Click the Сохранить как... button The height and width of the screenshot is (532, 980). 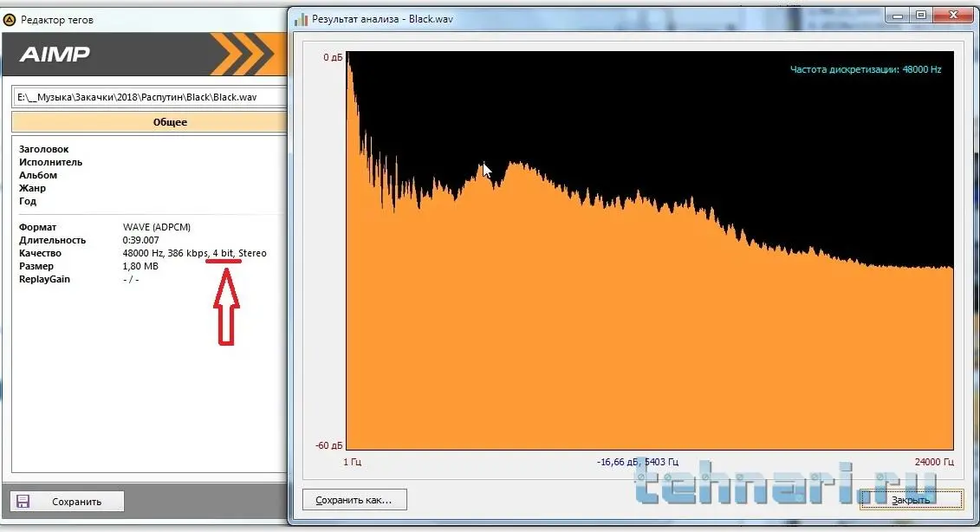[x=354, y=499]
